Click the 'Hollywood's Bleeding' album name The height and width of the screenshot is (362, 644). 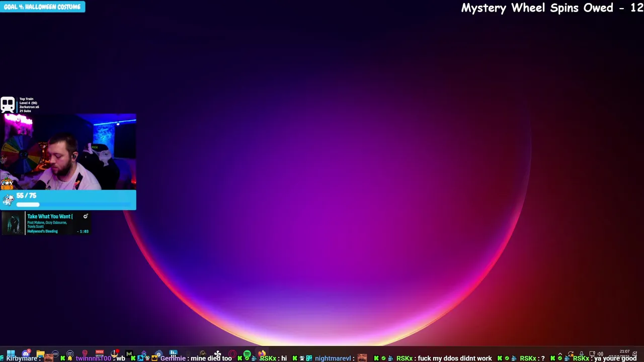[42, 231]
